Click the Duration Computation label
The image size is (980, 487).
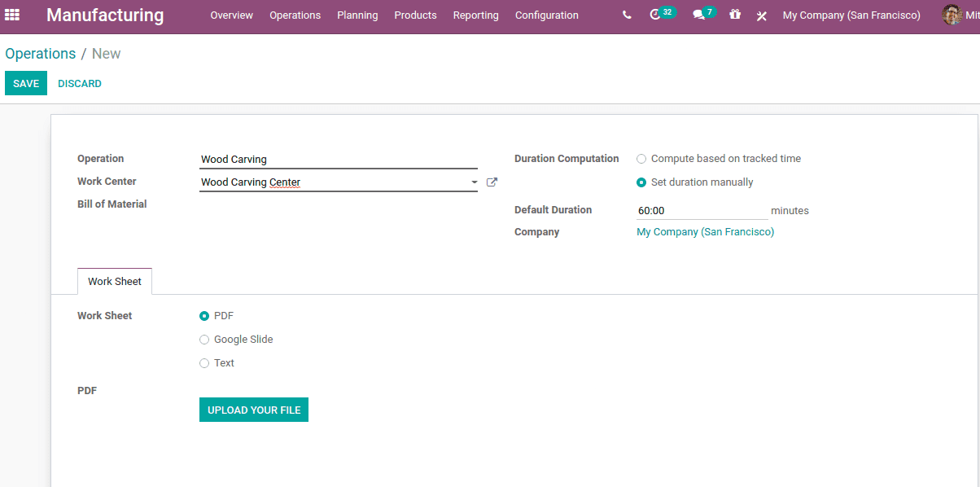(567, 159)
